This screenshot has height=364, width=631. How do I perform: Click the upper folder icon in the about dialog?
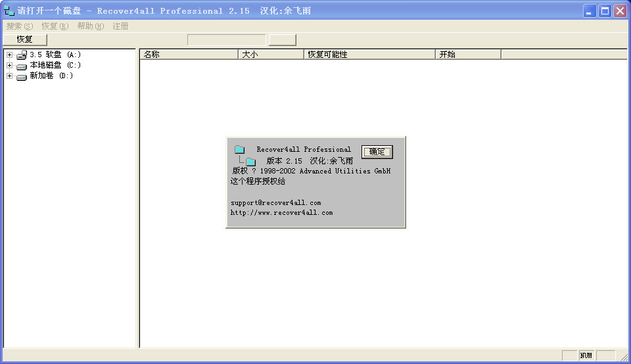pyautogui.click(x=239, y=150)
